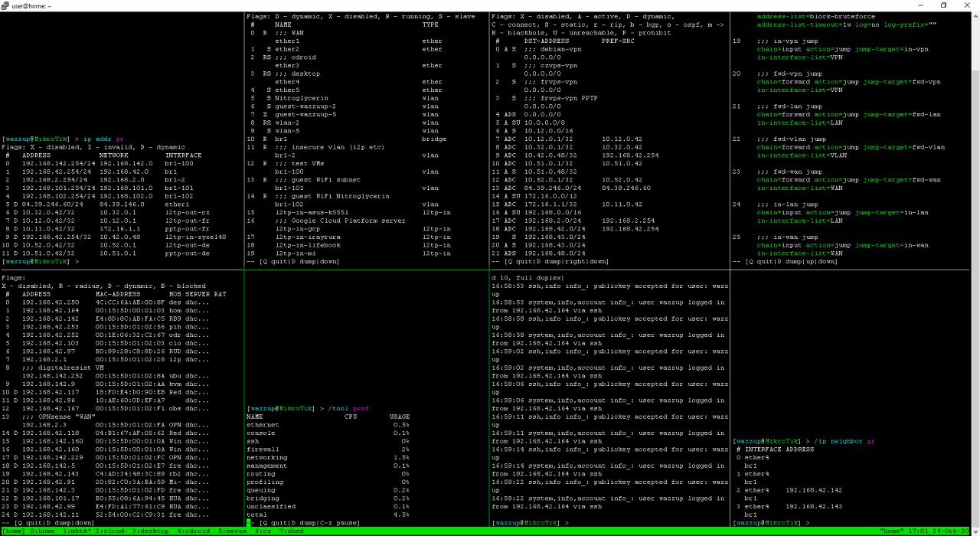Image resolution: width=980 pixels, height=536 pixels.
Task: Click ';;; fwd-wan jump' rule comment
Action: coord(790,172)
